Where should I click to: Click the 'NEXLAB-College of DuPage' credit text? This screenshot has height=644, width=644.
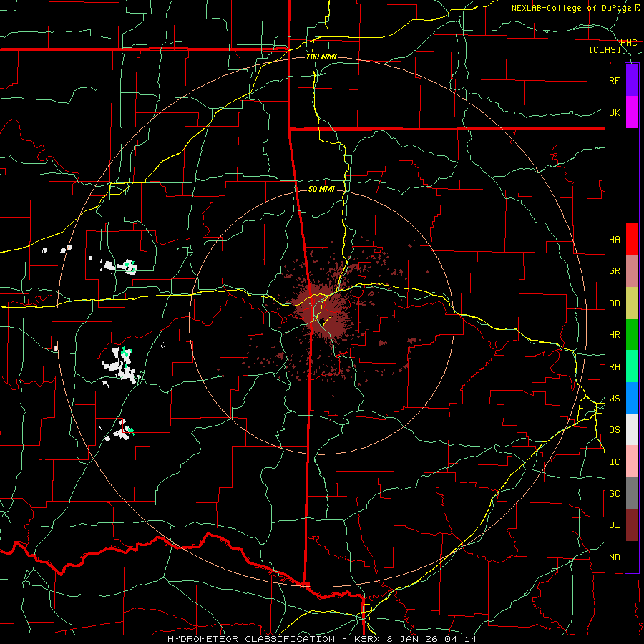pyautogui.click(x=572, y=8)
